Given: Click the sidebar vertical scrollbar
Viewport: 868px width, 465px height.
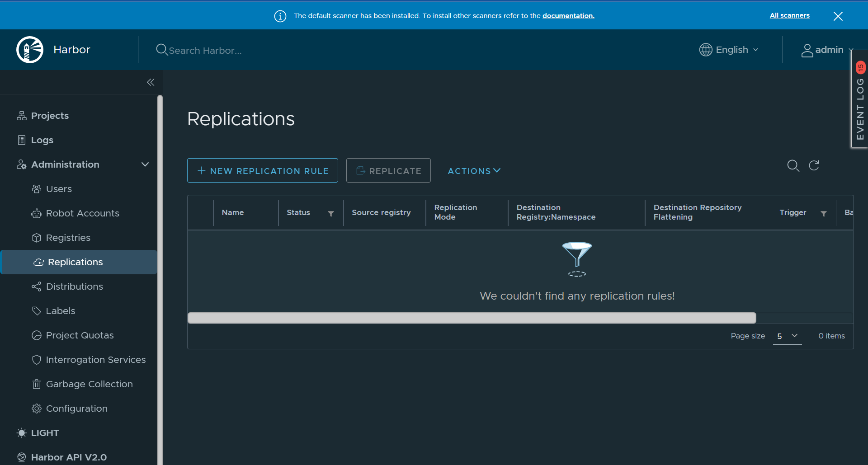Looking at the screenshot, I should [x=160, y=280].
